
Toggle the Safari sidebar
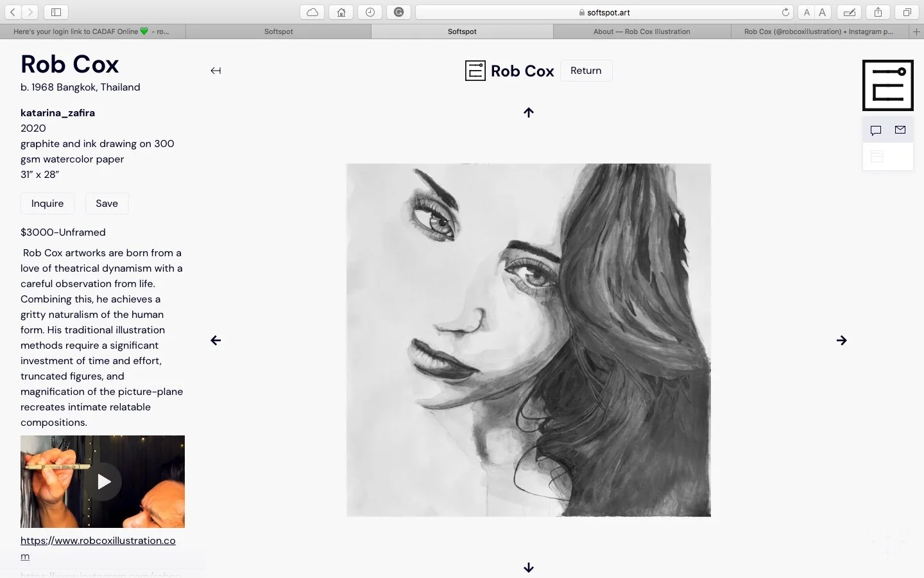tap(56, 12)
